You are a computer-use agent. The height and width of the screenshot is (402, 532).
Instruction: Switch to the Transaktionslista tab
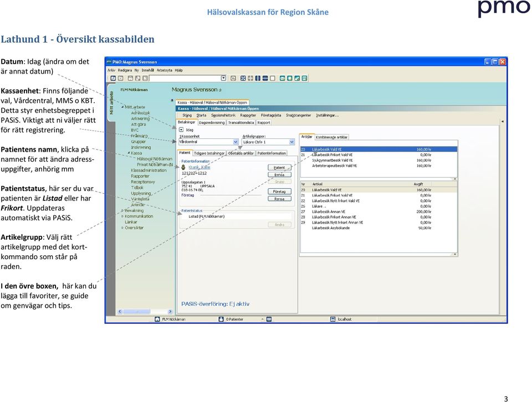(x=241, y=123)
